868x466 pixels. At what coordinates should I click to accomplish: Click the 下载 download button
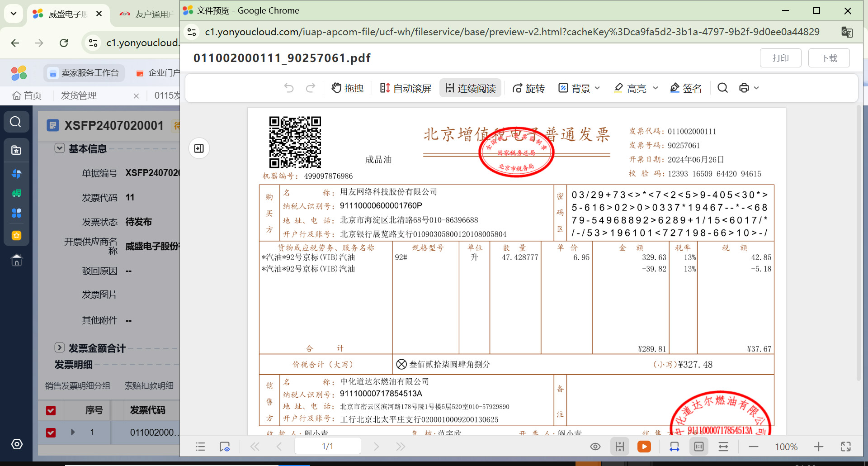829,58
